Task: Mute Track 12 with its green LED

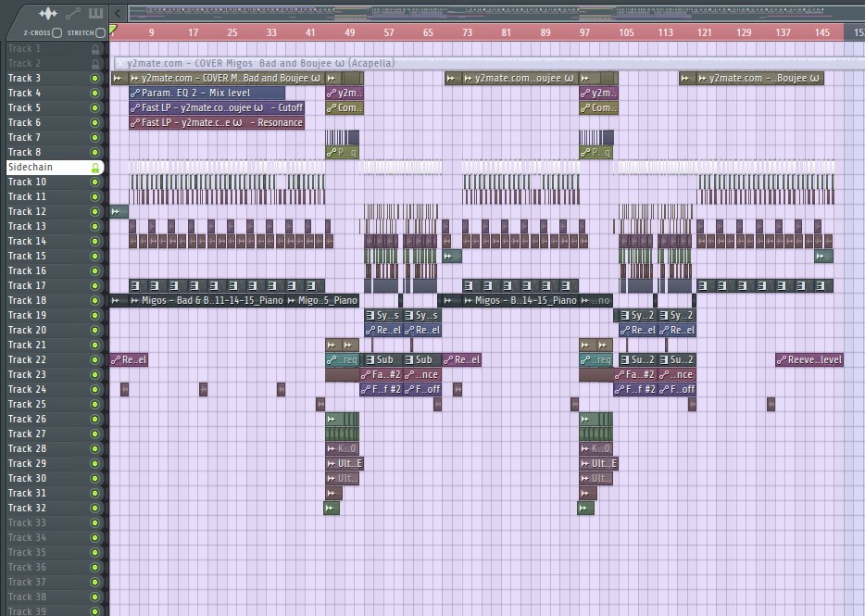Action: [94, 211]
